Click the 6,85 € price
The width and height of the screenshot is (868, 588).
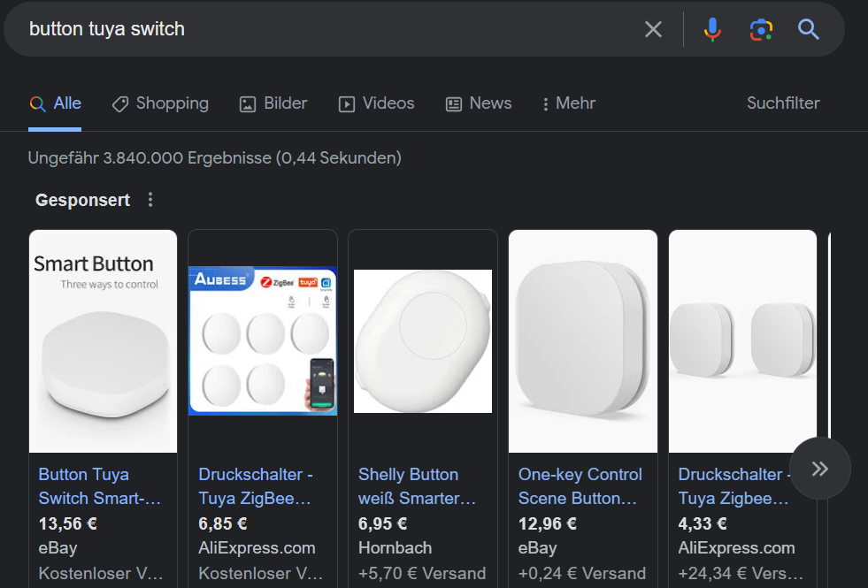(x=223, y=523)
